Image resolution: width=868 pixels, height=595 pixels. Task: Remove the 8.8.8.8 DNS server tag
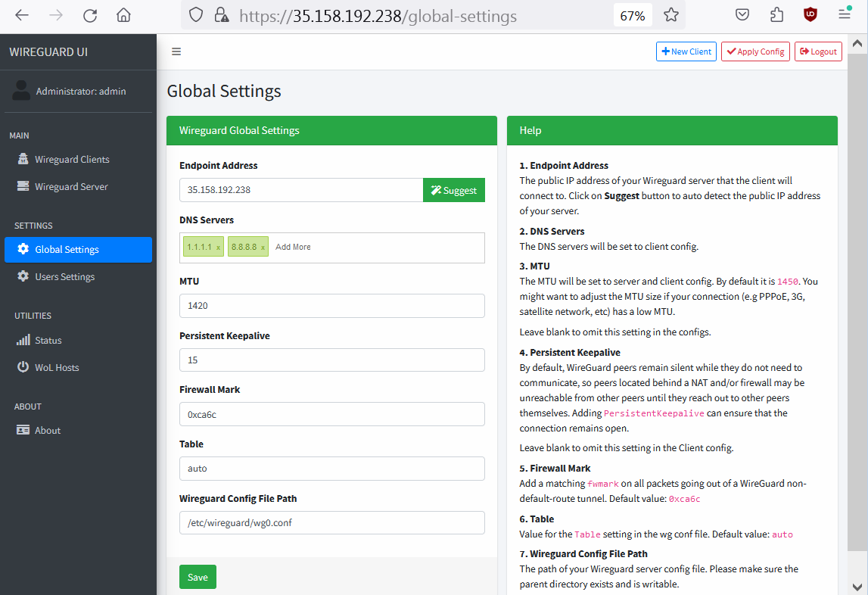click(263, 248)
